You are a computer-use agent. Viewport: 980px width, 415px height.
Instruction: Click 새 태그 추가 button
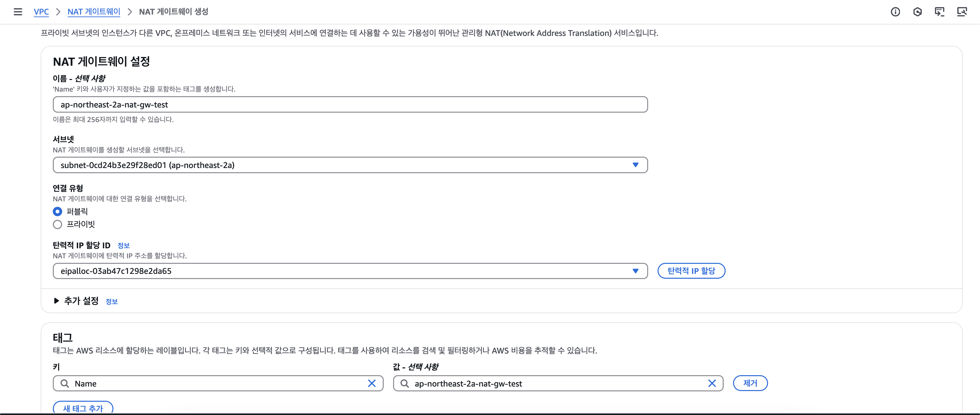pyautogui.click(x=83, y=408)
